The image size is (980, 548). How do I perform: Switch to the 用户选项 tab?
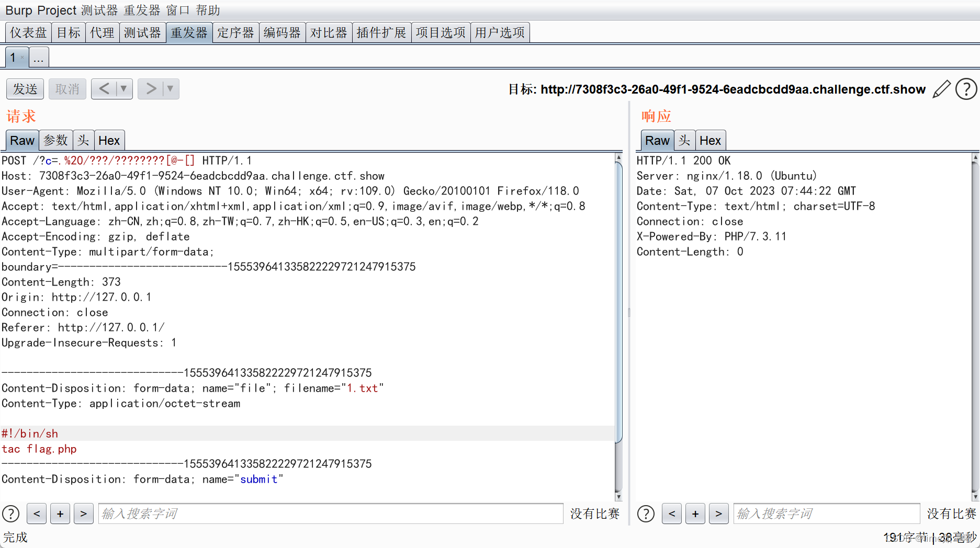coord(500,32)
